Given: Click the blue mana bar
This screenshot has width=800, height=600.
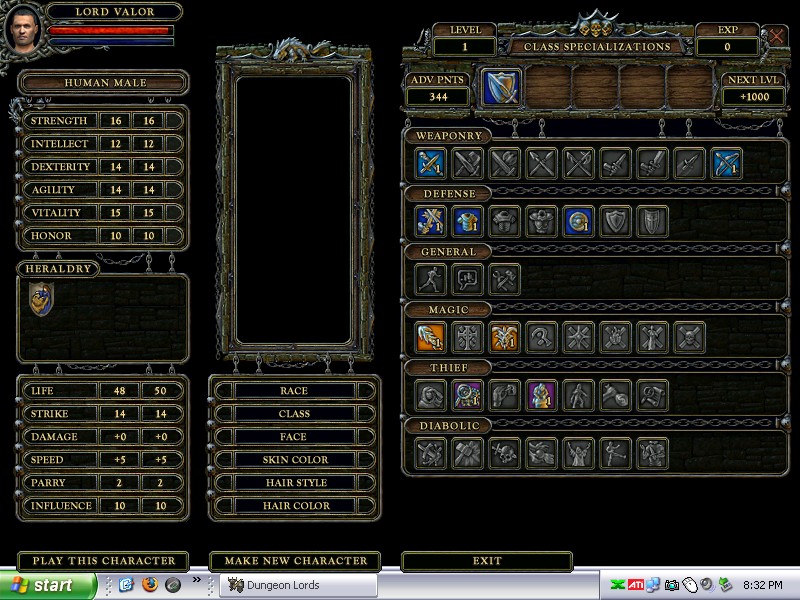Looking at the screenshot, I should coord(110,42).
